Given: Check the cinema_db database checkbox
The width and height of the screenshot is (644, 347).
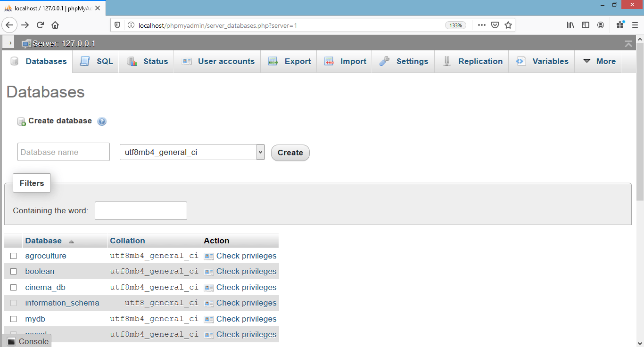Looking at the screenshot, I should (x=14, y=287).
